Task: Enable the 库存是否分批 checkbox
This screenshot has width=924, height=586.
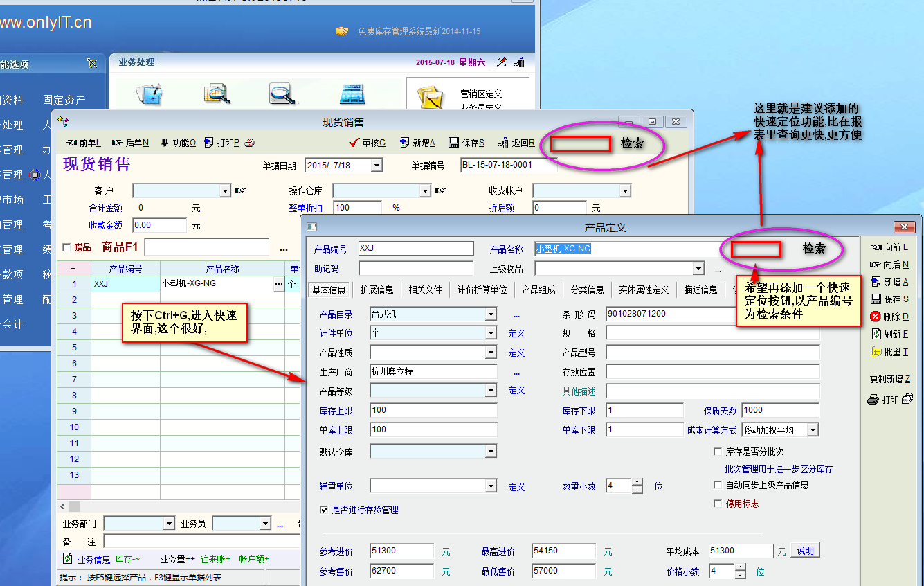Action: pyautogui.click(x=718, y=452)
